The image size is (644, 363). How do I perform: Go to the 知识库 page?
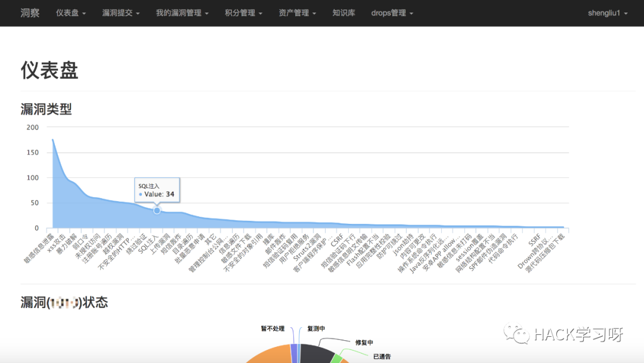point(344,13)
